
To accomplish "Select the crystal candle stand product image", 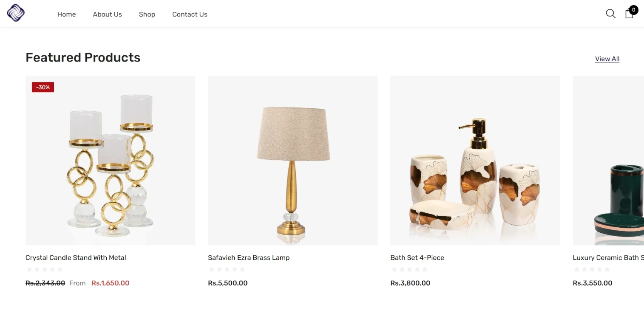I will click(x=111, y=160).
